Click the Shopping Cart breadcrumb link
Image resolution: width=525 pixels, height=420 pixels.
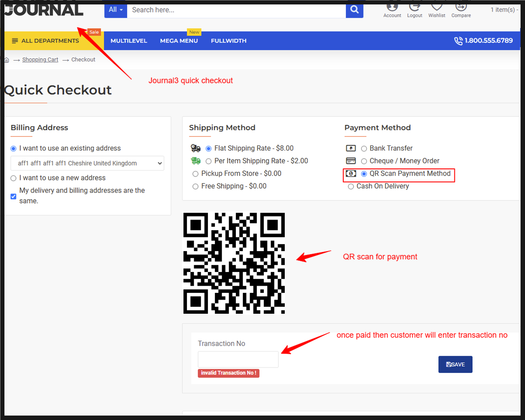point(40,60)
